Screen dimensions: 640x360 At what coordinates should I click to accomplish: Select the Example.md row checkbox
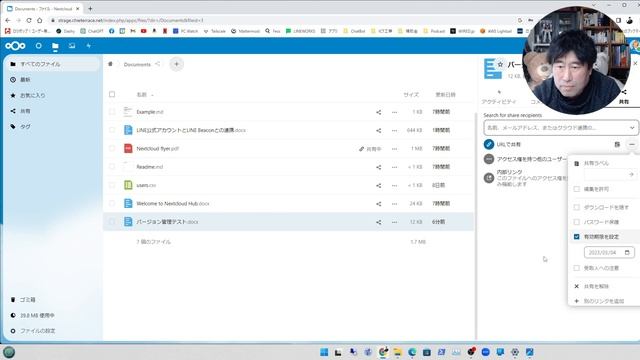112,112
